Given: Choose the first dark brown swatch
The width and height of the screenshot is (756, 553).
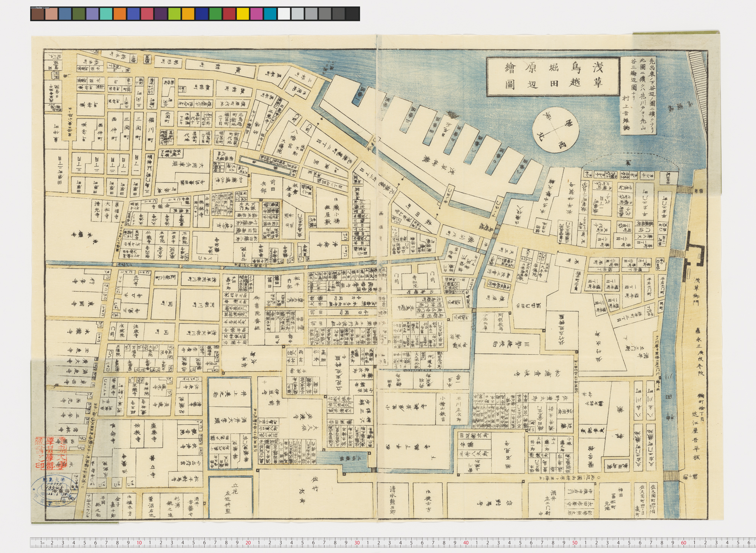Looking at the screenshot, I should point(37,14).
